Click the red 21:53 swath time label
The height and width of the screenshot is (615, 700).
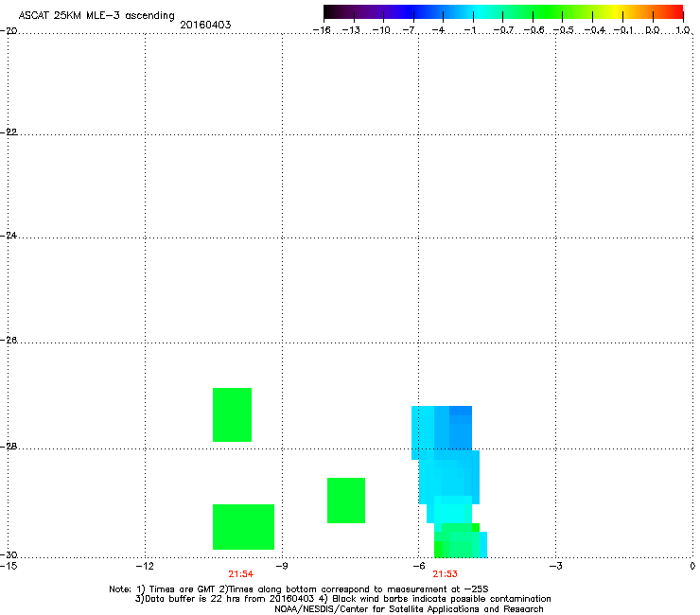click(x=446, y=574)
